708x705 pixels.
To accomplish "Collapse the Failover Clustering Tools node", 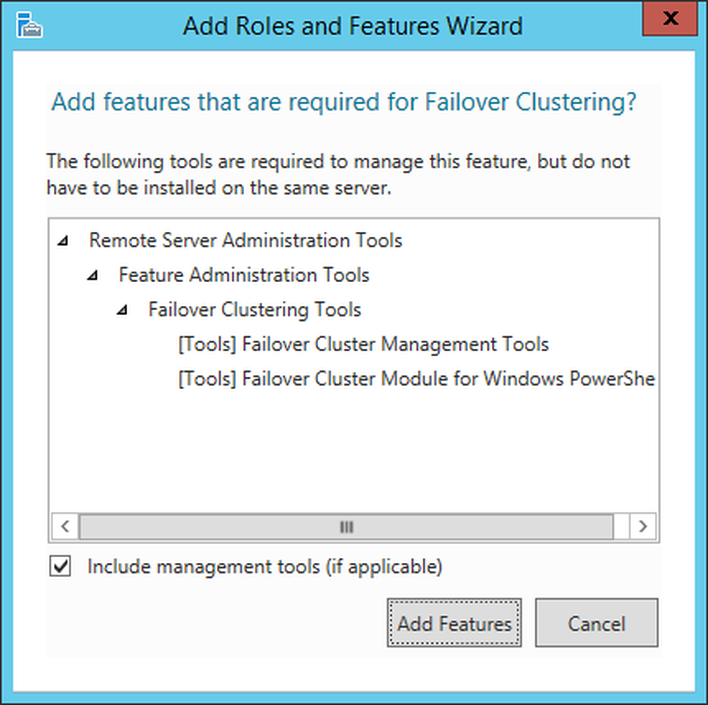I will pos(122,310).
